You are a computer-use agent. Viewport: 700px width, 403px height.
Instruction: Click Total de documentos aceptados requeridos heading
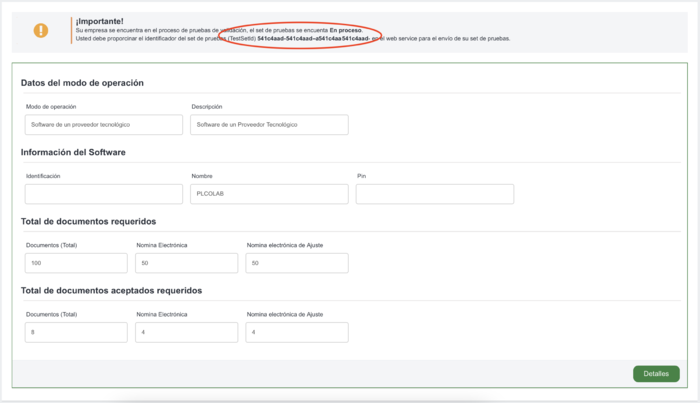pyautogui.click(x=111, y=290)
